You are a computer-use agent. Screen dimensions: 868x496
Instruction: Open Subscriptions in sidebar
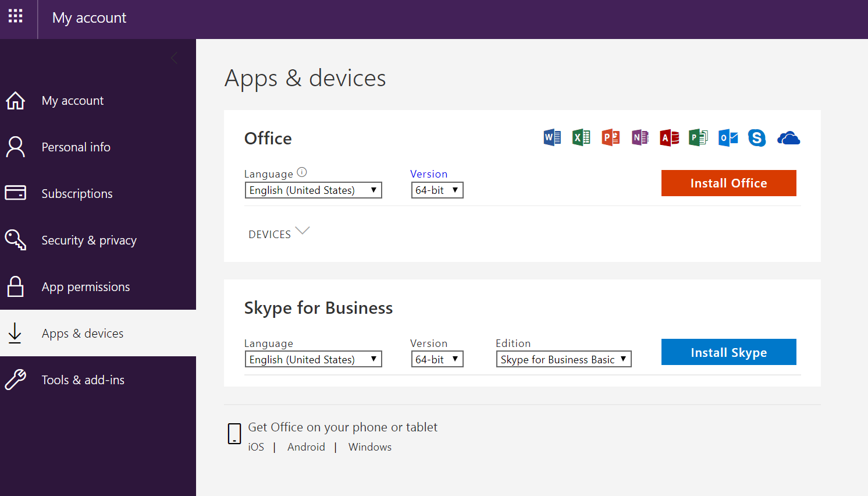pyautogui.click(x=98, y=193)
